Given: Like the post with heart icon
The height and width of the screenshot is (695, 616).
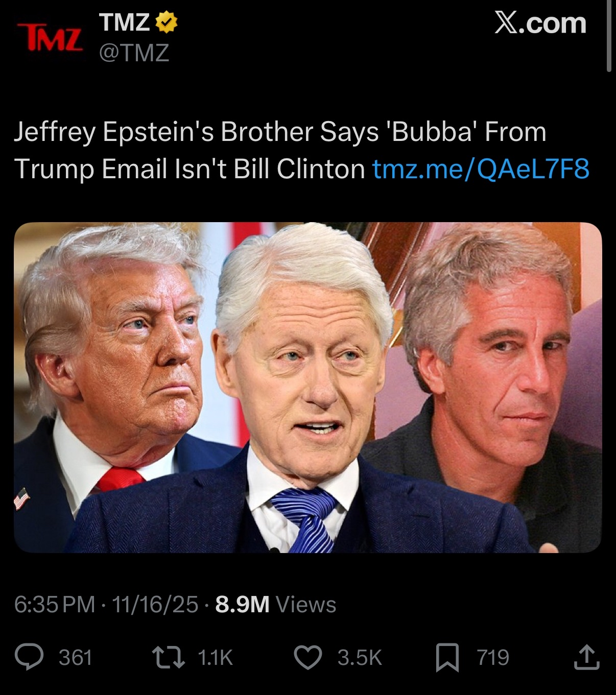Looking at the screenshot, I should click(308, 658).
